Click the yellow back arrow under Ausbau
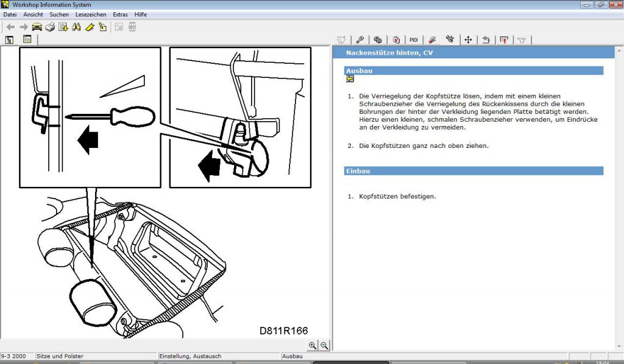 [x=350, y=79]
